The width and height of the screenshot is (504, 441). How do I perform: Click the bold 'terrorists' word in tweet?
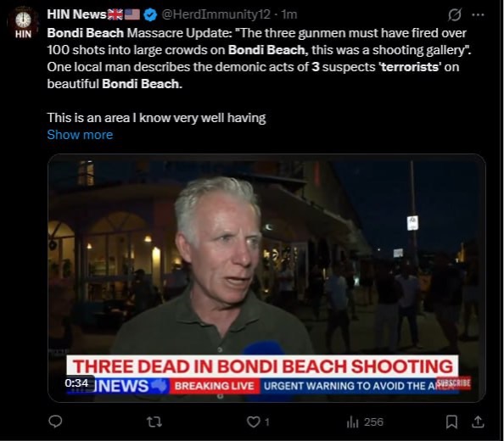tap(411, 67)
